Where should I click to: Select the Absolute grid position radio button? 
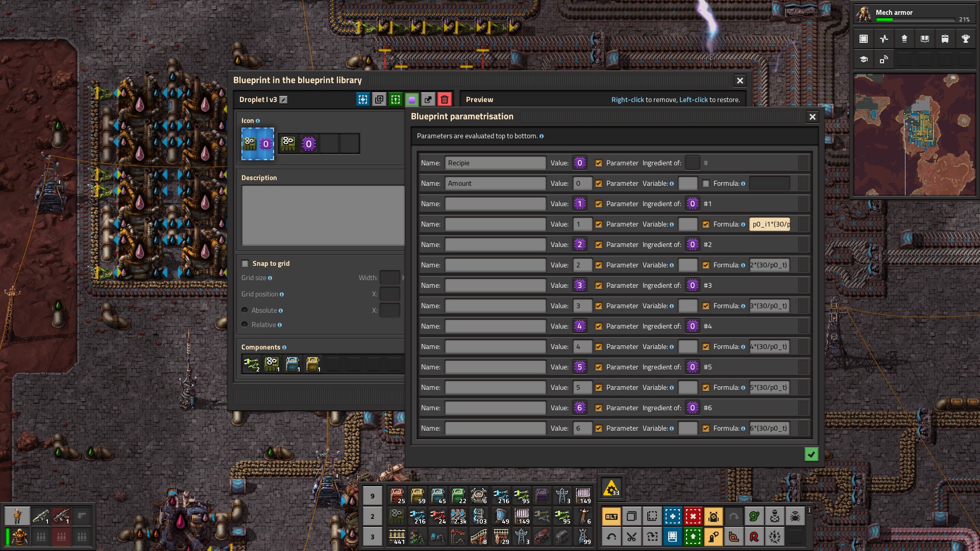[245, 310]
